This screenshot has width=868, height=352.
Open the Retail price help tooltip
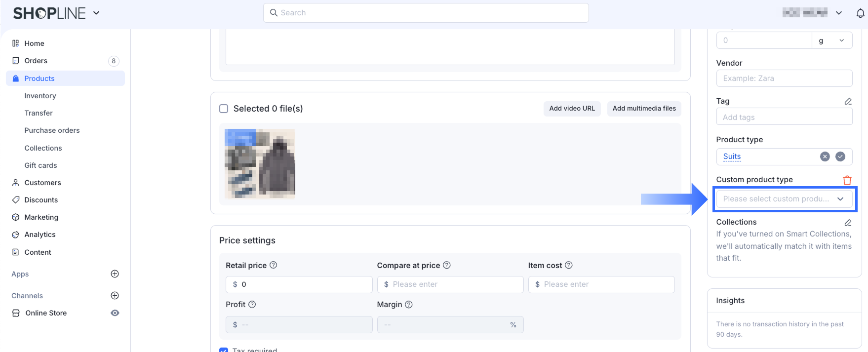[x=273, y=265]
